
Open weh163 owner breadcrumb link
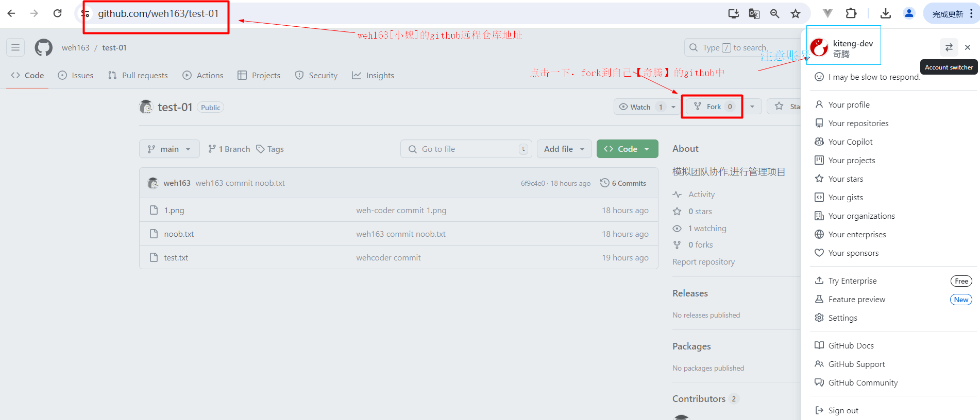76,47
